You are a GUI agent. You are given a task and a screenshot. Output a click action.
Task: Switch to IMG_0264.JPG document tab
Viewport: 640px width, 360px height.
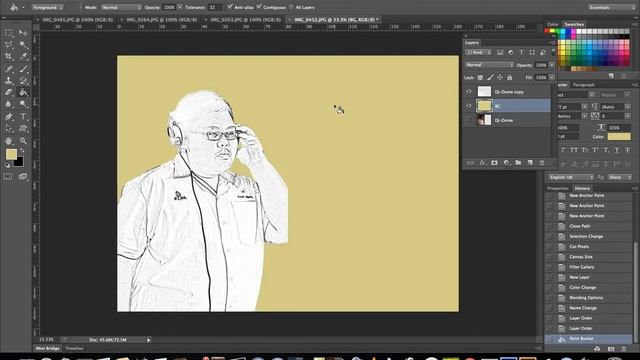(x=162, y=19)
